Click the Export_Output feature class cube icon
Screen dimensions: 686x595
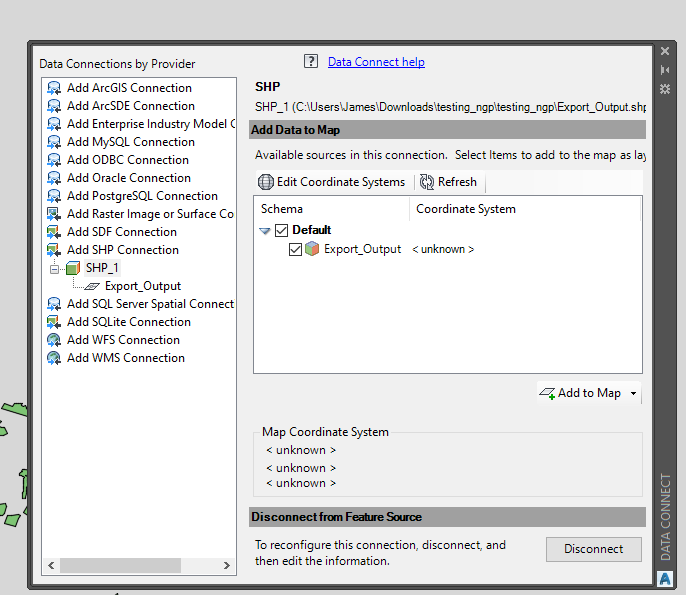pos(312,249)
